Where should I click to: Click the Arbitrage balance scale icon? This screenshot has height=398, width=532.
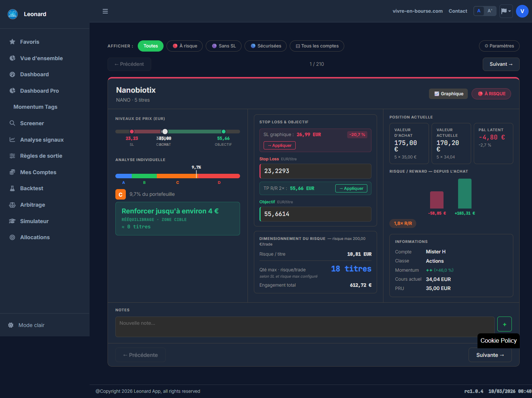coord(12,205)
